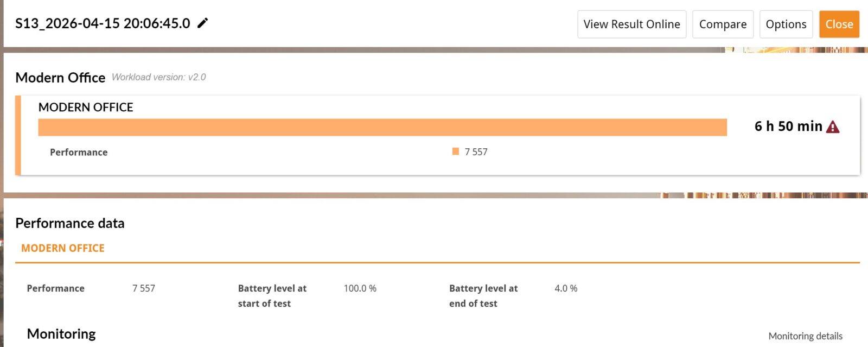Image resolution: width=868 pixels, height=347 pixels.
Task: Open the Options menu
Action: pyautogui.click(x=786, y=24)
